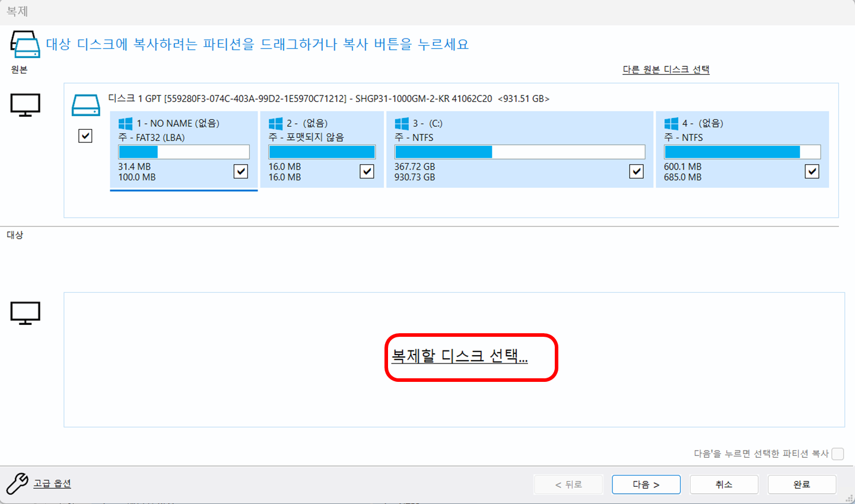Screen dimensions: 855x504
Task: Click the 대상 section label
Action: tap(15, 235)
